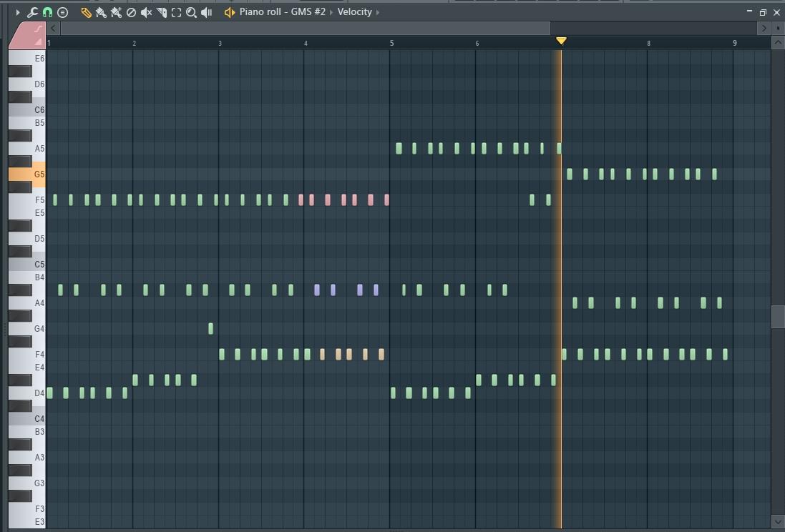Click the Playback scrub speaker tool
This screenshot has width=785, height=532.
[x=206, y=12]
